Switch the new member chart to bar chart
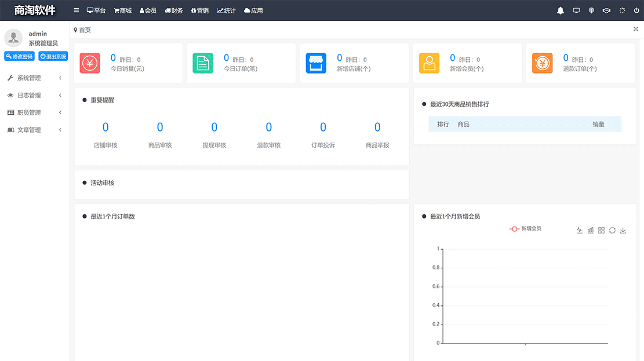 coord(591,230)
